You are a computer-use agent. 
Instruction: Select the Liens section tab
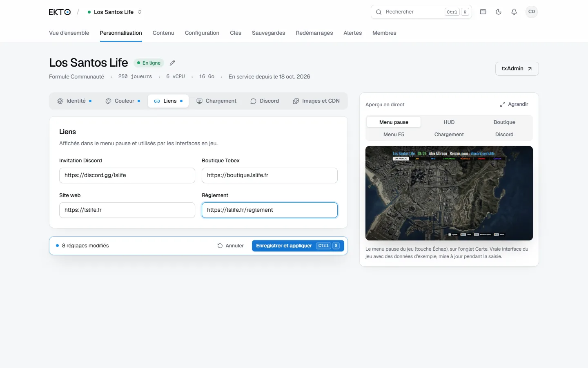pos(168,101)
